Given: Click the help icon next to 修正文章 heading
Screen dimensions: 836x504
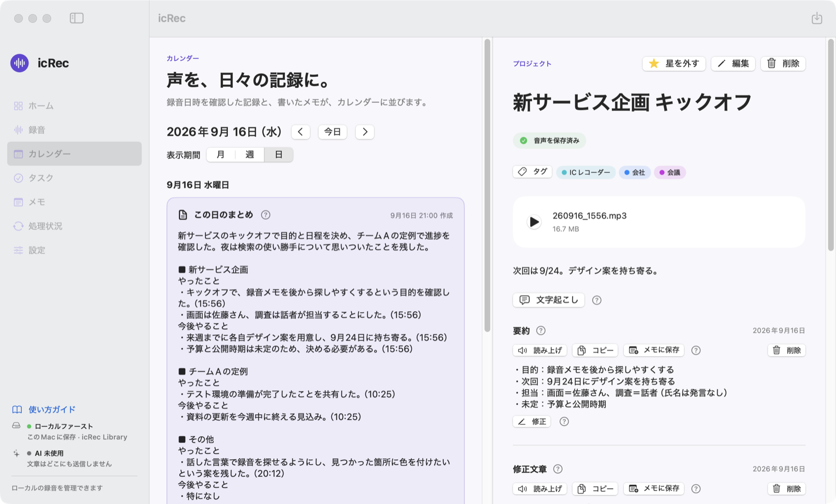Looking at the screenshot, I should click(x=558, y=469).
